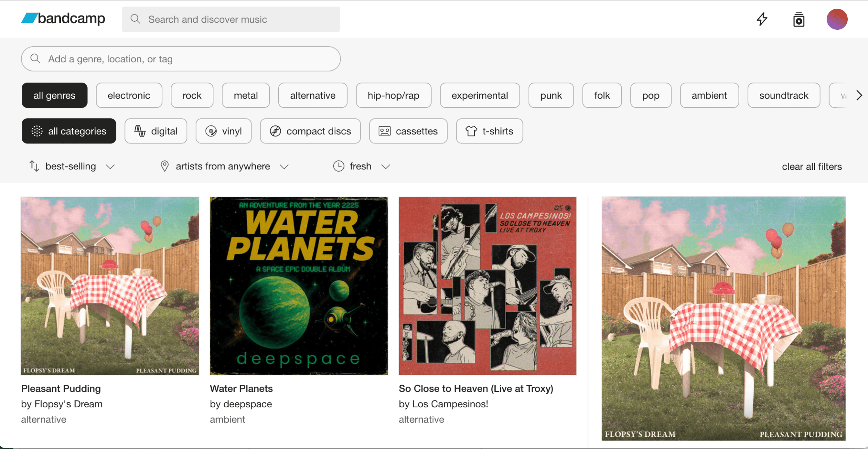Expand the fresh time dropdown
The height and width of the screenshot is (449, 868).
386,167
